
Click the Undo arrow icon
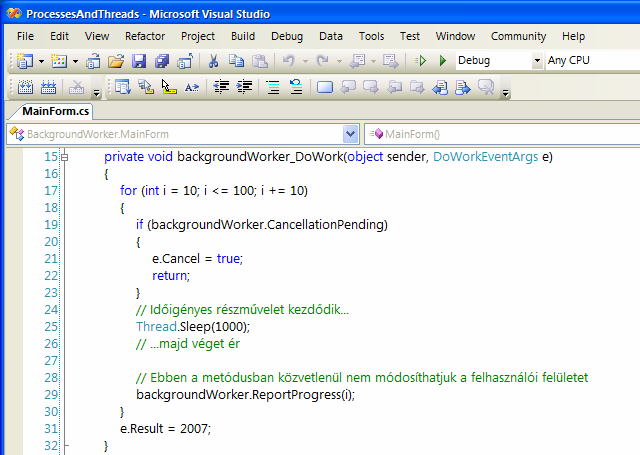289,61
